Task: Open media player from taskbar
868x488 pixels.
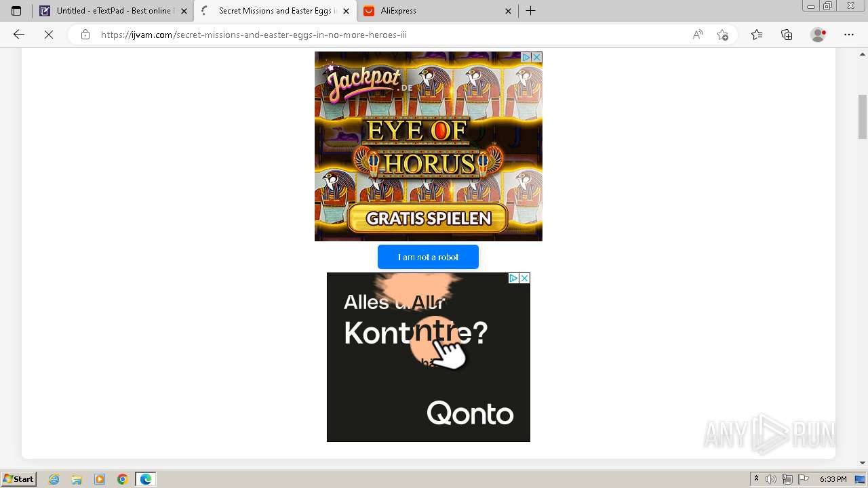Action: 100,479
